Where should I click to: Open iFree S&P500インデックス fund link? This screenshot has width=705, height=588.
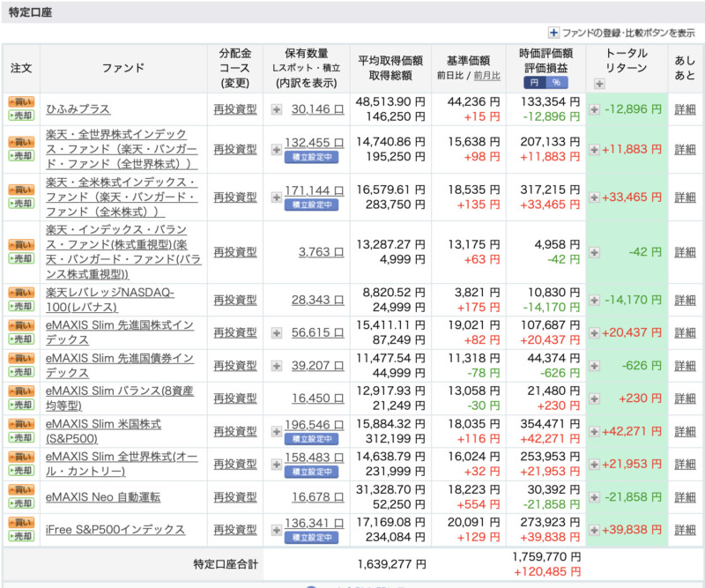click(x=115, y=530)
